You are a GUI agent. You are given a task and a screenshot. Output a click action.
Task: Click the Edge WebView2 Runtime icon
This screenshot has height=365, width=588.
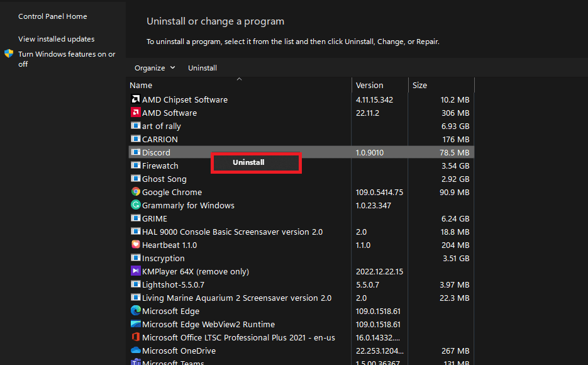[135, 323]
